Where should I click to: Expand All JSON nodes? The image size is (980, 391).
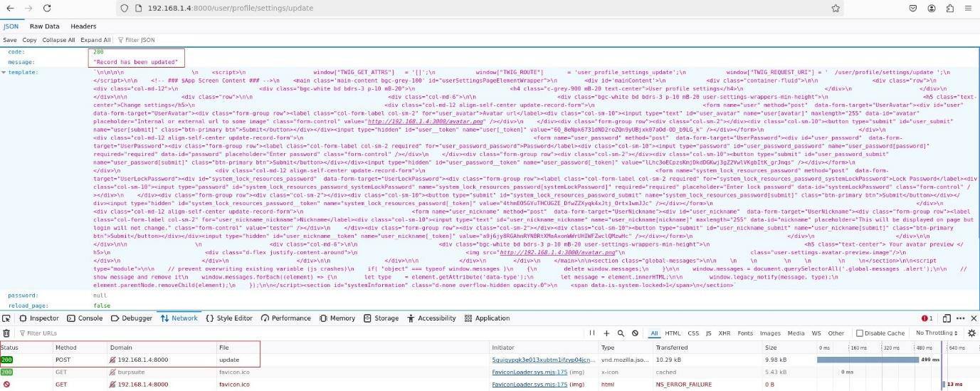pyautogui.click(x=95, y=40)
